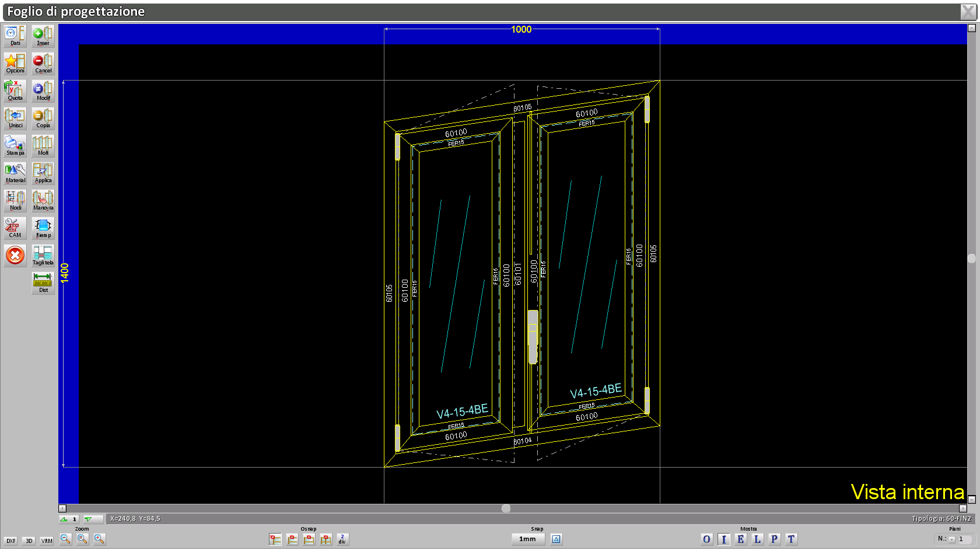Click the snap triangle icon beside 1mm
Viewport: 980px width, 554px height.
point(556,539)
